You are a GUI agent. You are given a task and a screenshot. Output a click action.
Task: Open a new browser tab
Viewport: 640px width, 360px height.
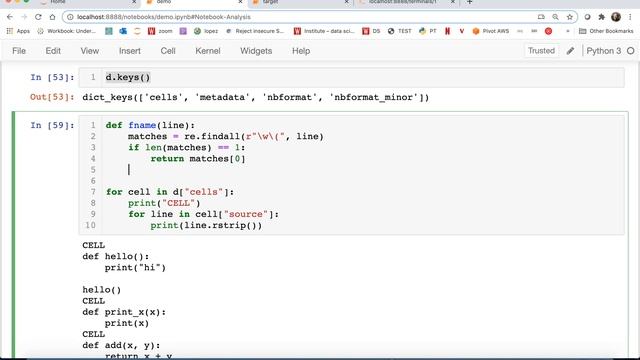(x=469, y=2)
